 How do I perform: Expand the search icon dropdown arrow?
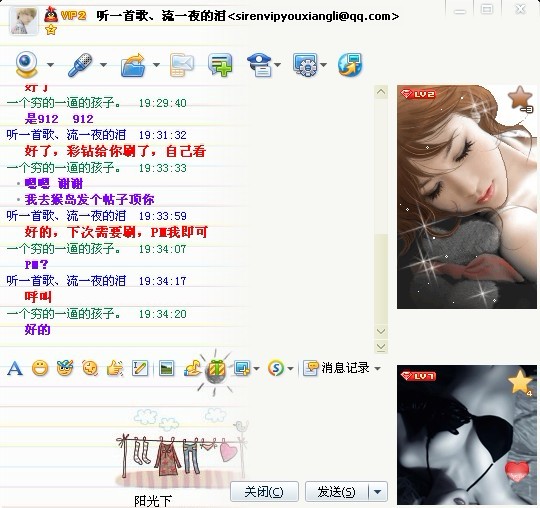[x=290, y=369]
